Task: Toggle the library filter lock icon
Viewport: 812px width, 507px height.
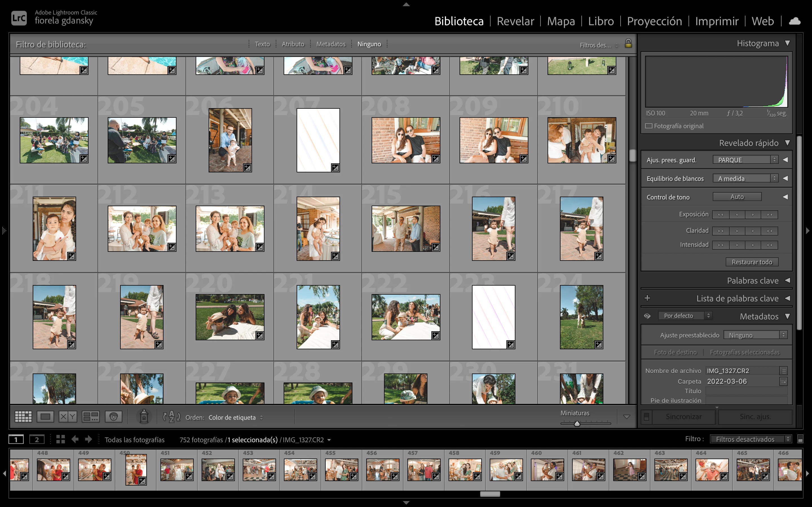Action: 628,44
